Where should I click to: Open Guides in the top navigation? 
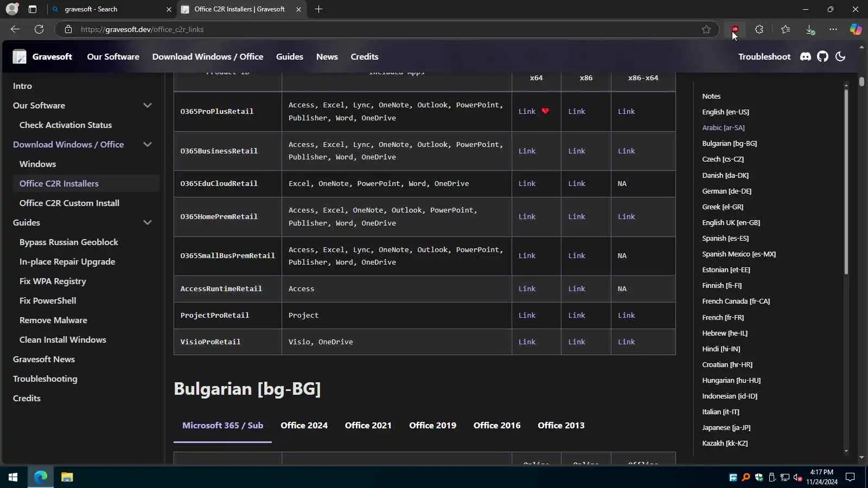[289, 56]
